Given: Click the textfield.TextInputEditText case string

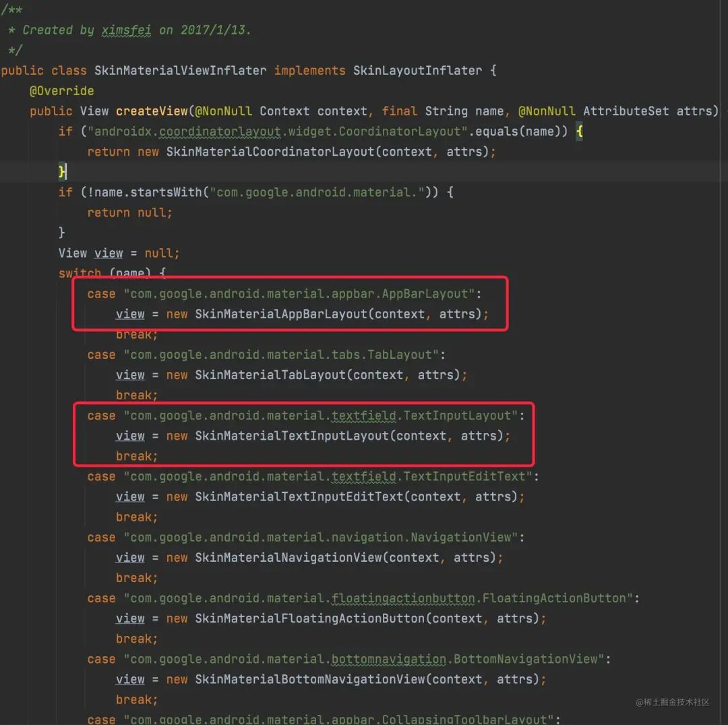Looking at the screenshot, I should [x=328, y=477].
